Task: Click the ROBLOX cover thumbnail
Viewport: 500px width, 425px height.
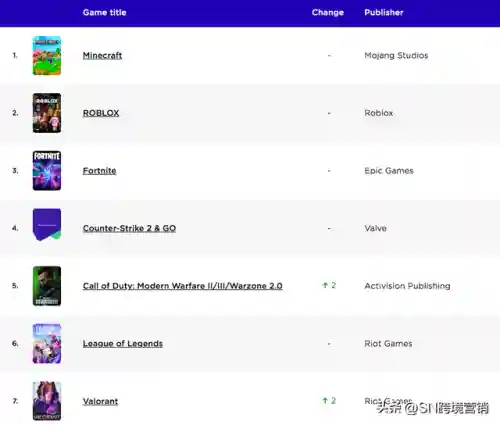Action: click(x=47, y=113)
